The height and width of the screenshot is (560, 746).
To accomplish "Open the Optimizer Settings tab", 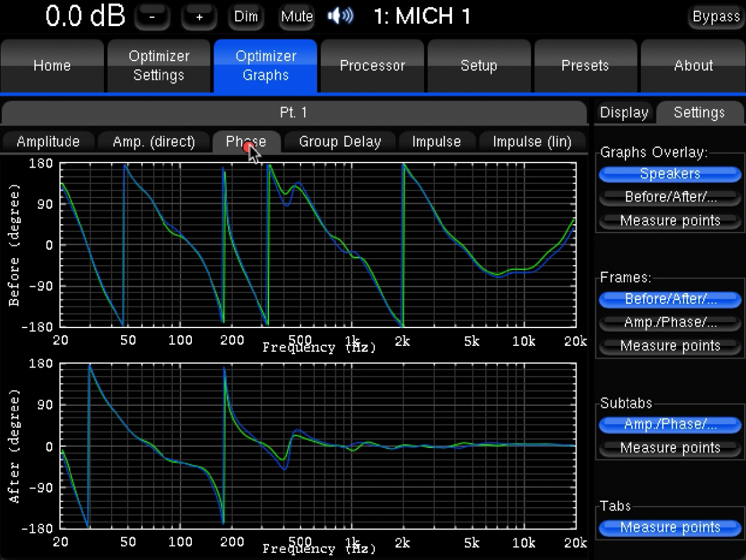I will click(159, 66).
